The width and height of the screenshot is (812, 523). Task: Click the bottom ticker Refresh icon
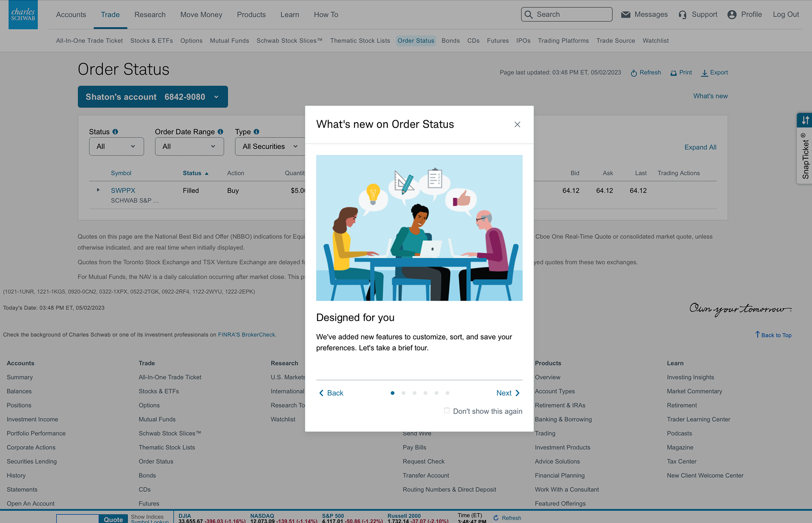coord(496,518)
